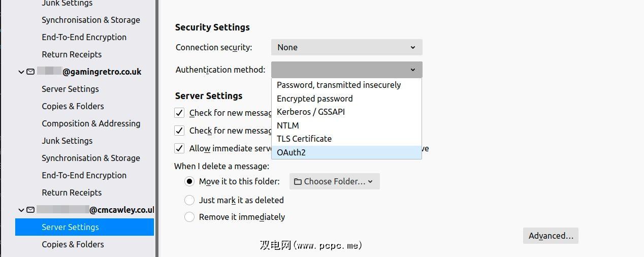
Task: Choose Encrypted password authentication option
Action: tap(314, 99)
